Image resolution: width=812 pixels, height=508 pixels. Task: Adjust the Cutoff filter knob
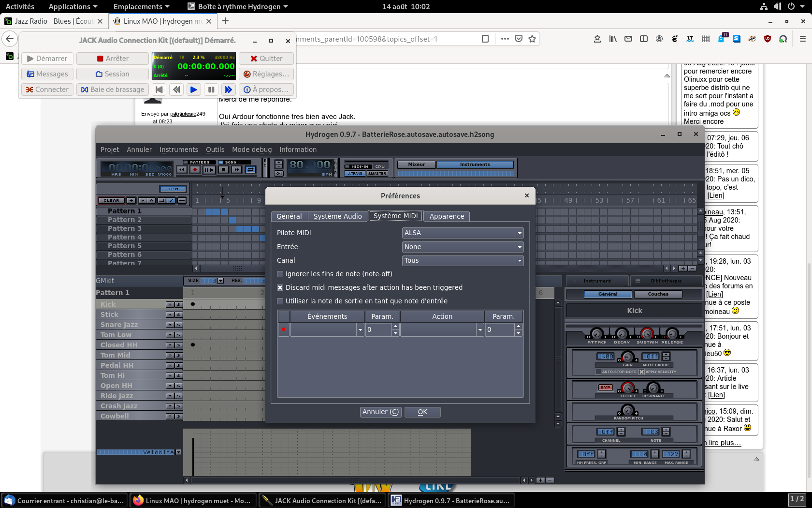[627, 388]
